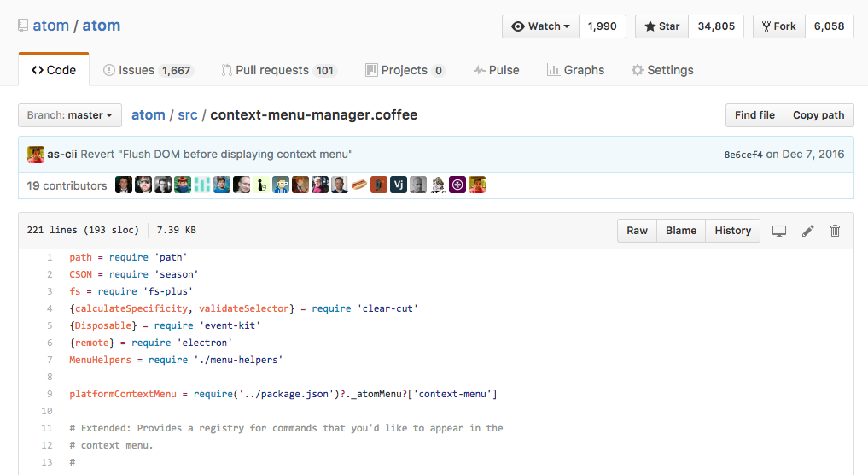Expand the Branch: master selector

pos(70,115)
